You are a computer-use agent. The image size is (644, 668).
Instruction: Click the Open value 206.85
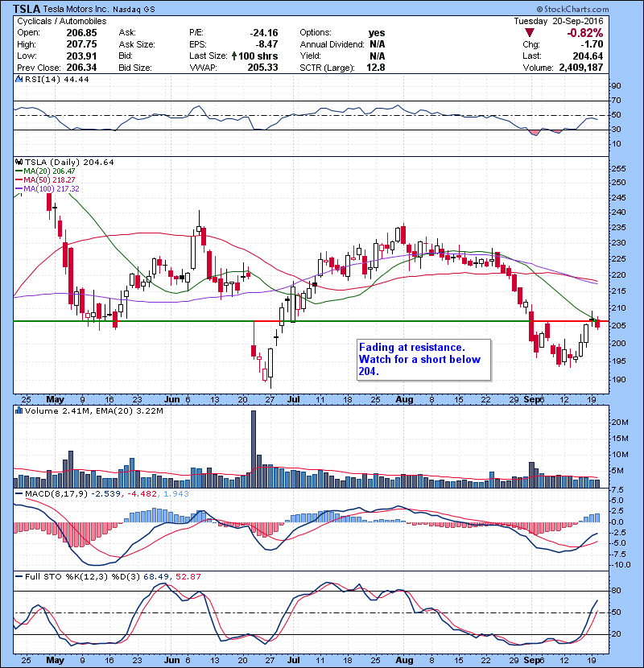[81, 33]
